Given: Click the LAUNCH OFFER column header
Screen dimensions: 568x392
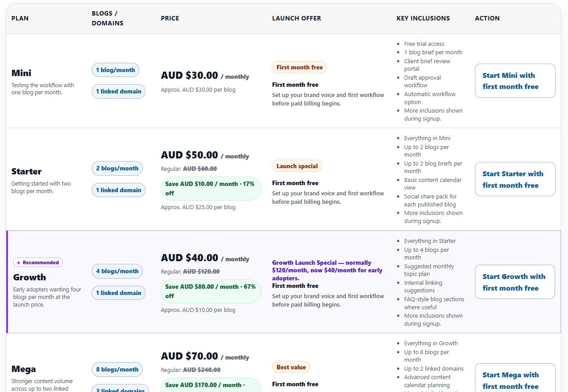Looking at the screenshot, I should (296, 18).
